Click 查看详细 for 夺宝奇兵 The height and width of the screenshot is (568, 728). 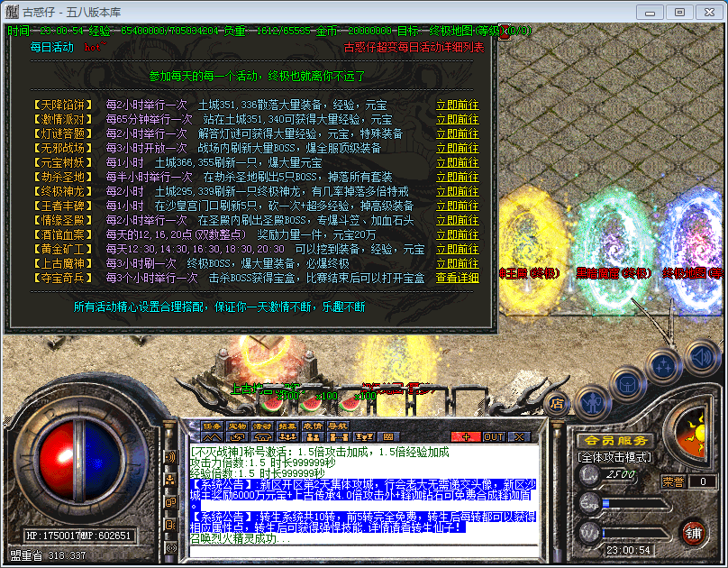pos(458,278)
